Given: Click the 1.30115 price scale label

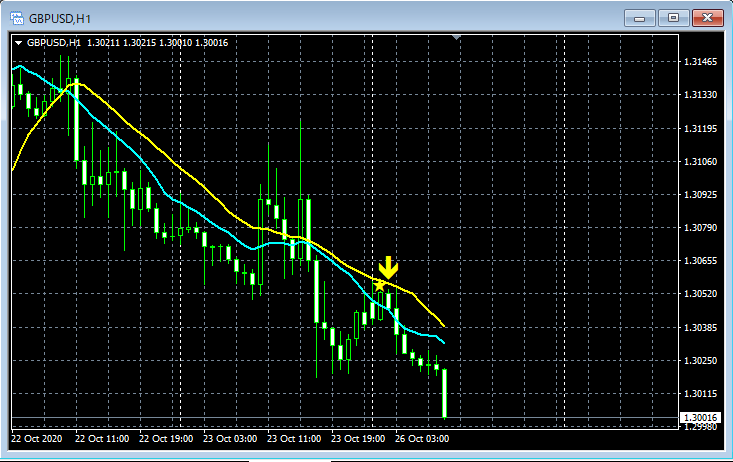Looking at the screenshot, I should point(700,394).
